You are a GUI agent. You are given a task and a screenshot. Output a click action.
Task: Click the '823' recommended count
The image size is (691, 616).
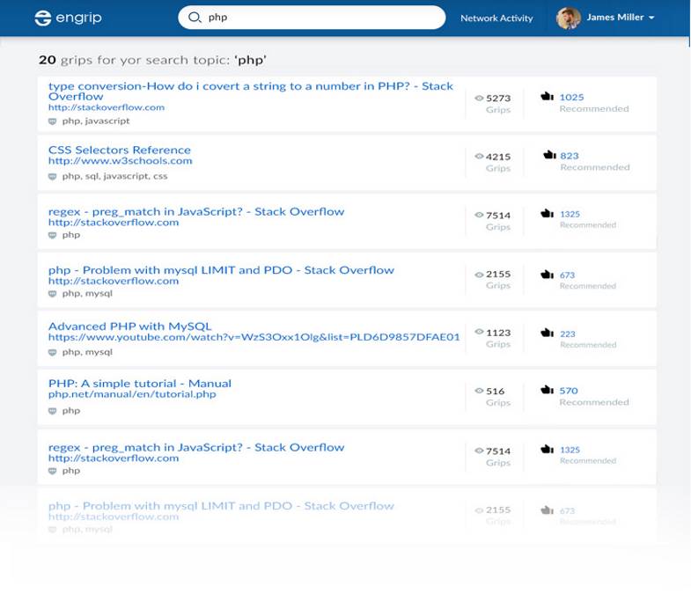(x=570, y=156)
